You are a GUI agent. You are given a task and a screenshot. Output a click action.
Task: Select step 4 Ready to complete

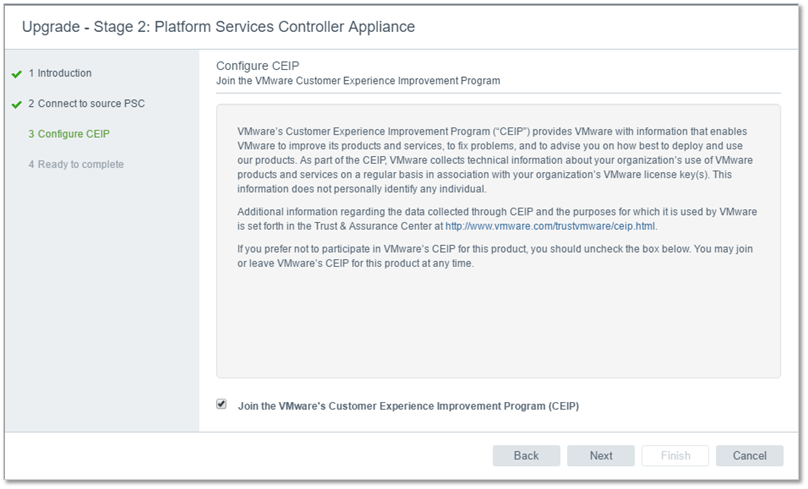[x=76, y=164]
